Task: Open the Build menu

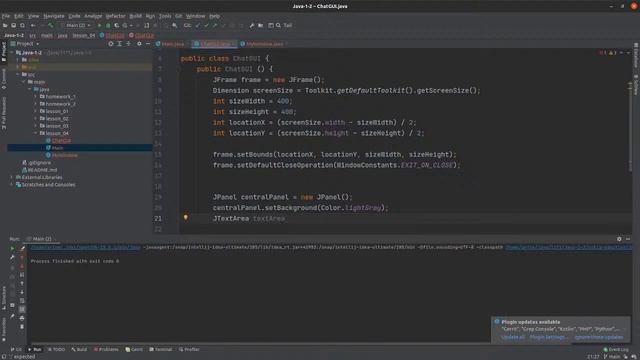Action: [136, 16]
